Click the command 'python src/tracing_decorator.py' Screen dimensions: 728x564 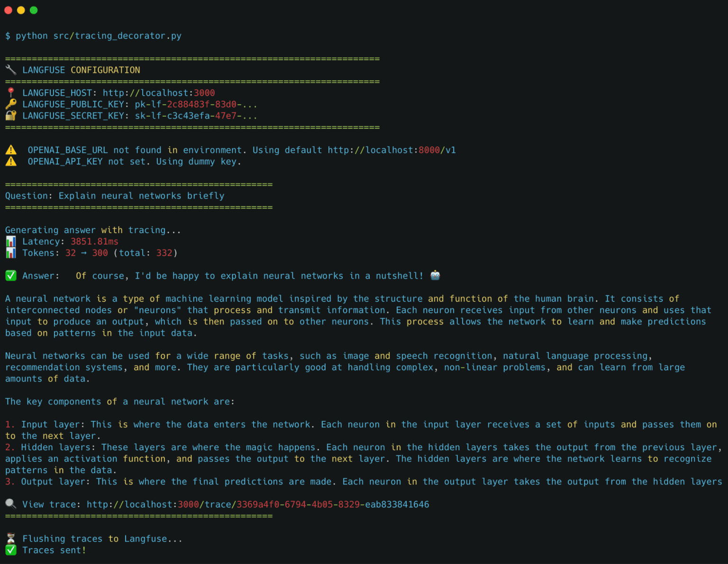[x=99, y=36]
